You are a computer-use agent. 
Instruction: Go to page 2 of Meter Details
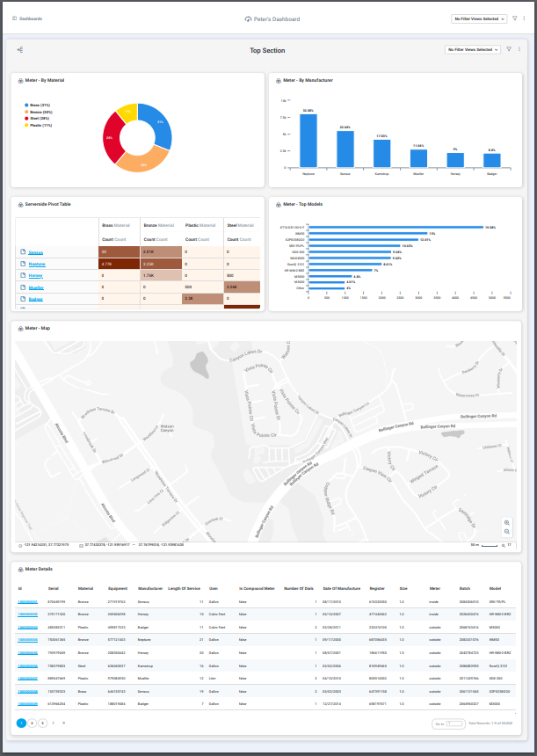click(x=32, y=722)
